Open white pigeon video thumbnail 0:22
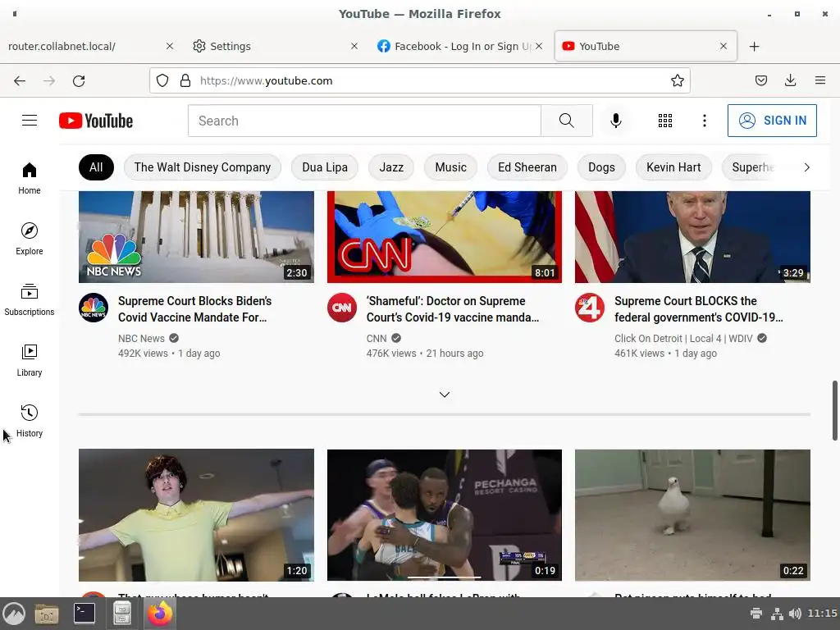This screenshot has width=840, height=630. (692, 515)
